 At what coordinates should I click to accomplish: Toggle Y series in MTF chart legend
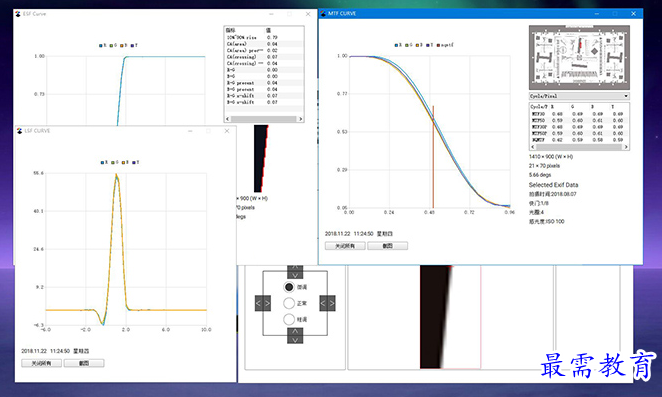[x=429, y=45]
